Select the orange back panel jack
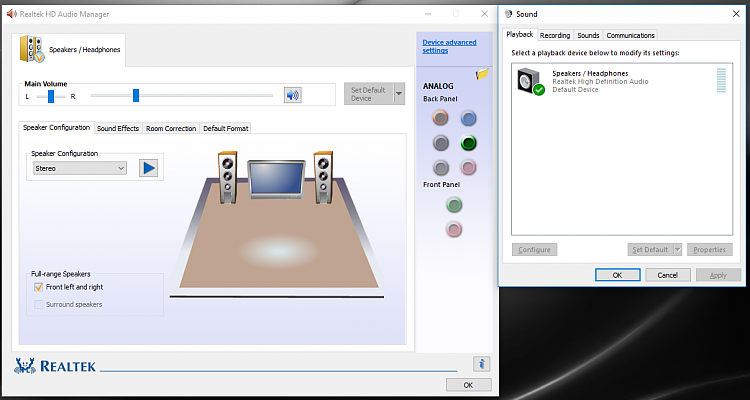750x400 pixels. [441, 118]
